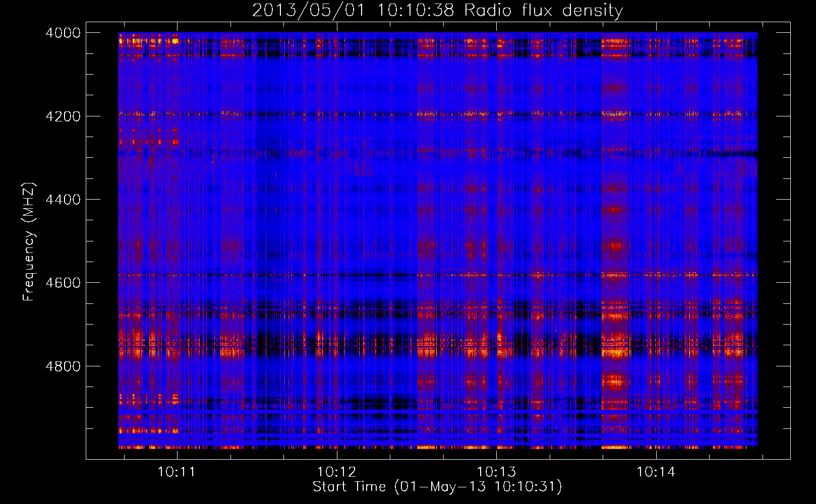Viewport: 816px width, 504px height.
Task: Click the "Start Time (01-May-13 10:10:31)" axis label
Action: tap(437, 487)
